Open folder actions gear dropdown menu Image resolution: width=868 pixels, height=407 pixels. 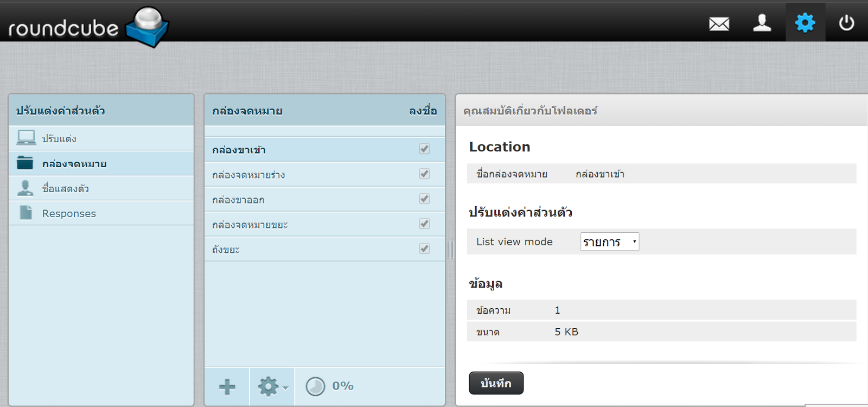(x=272, y=386)
